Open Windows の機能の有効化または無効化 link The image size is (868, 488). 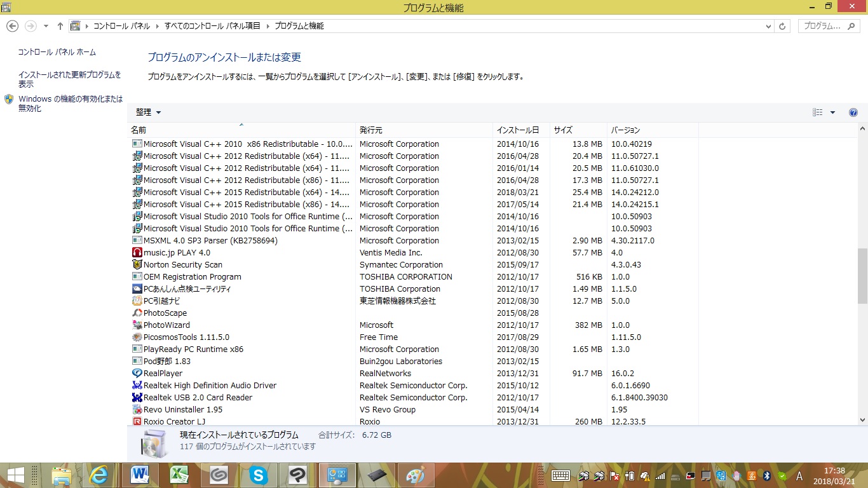click(x=71, y=104)
